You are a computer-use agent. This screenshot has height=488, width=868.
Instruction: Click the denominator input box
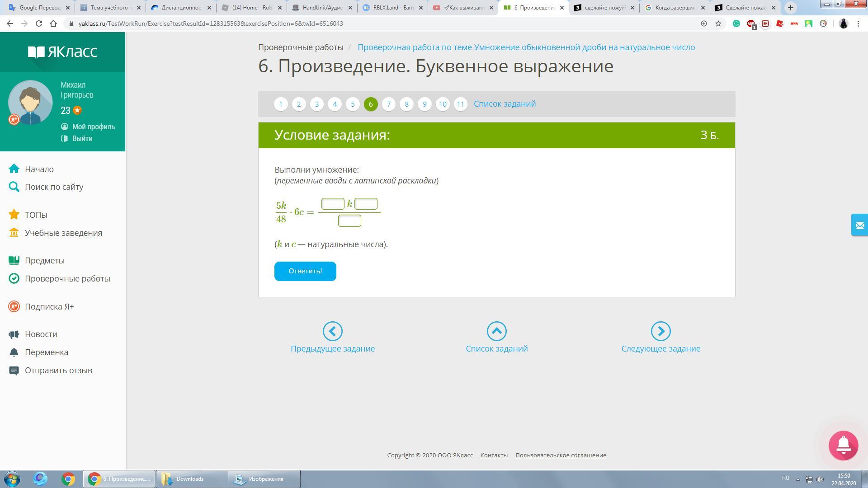pyautogui.click(x=349, y=221)
